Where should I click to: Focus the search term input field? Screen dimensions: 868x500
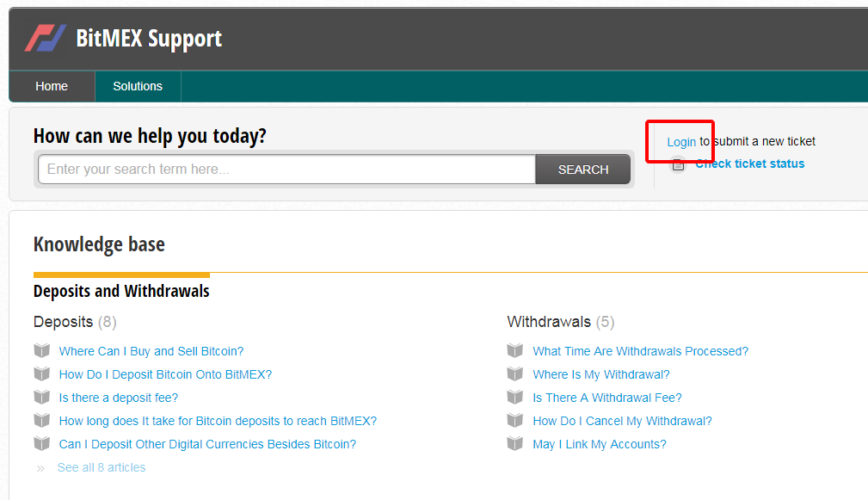[x=286, y=170]
